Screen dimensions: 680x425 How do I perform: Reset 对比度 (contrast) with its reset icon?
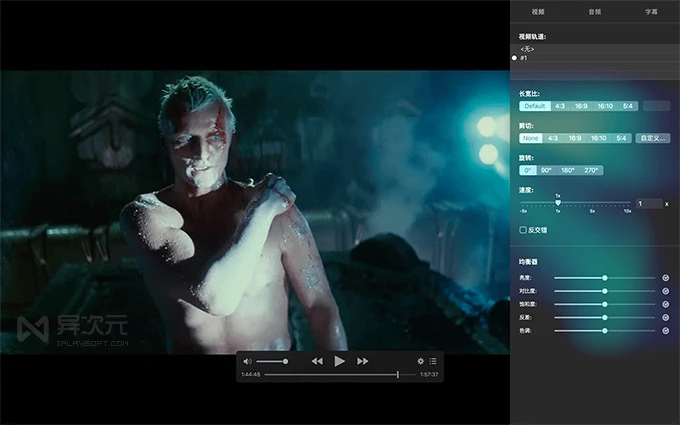[666, 291]
